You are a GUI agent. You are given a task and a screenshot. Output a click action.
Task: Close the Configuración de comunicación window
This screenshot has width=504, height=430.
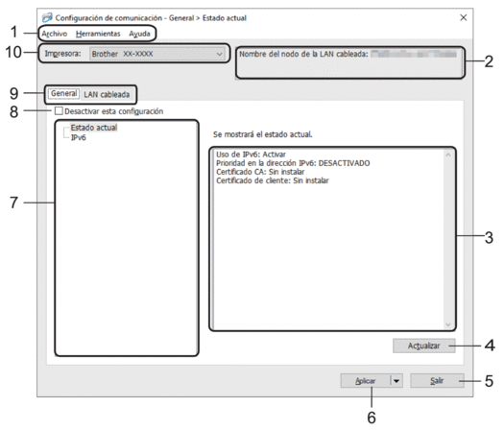(x=463, y=17)
